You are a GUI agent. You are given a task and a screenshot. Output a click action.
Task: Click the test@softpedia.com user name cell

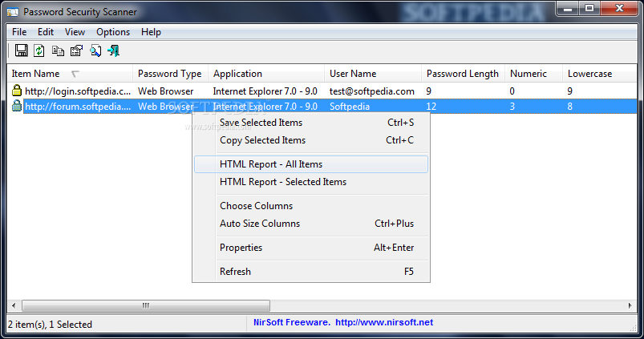[x=371, y=91]
